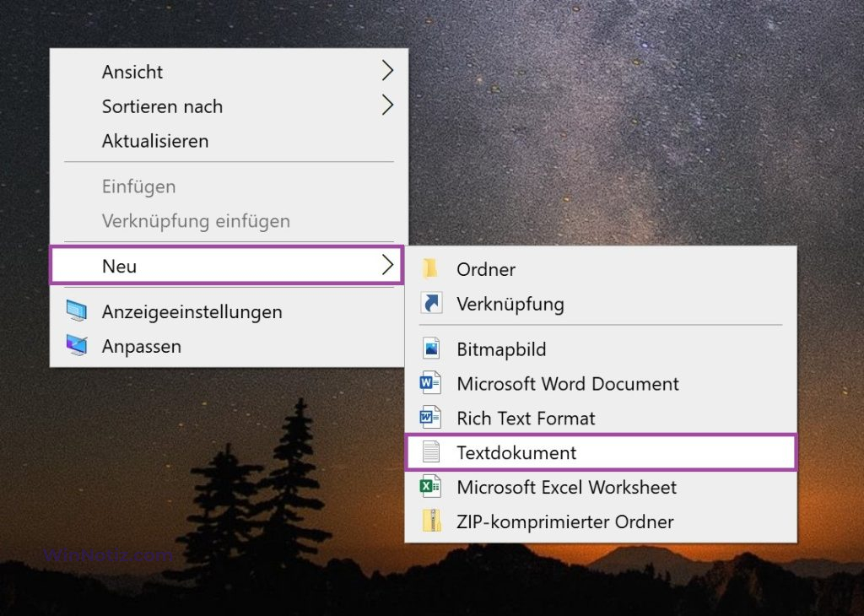Click the Rich Text Format icon

click(431, 418)
